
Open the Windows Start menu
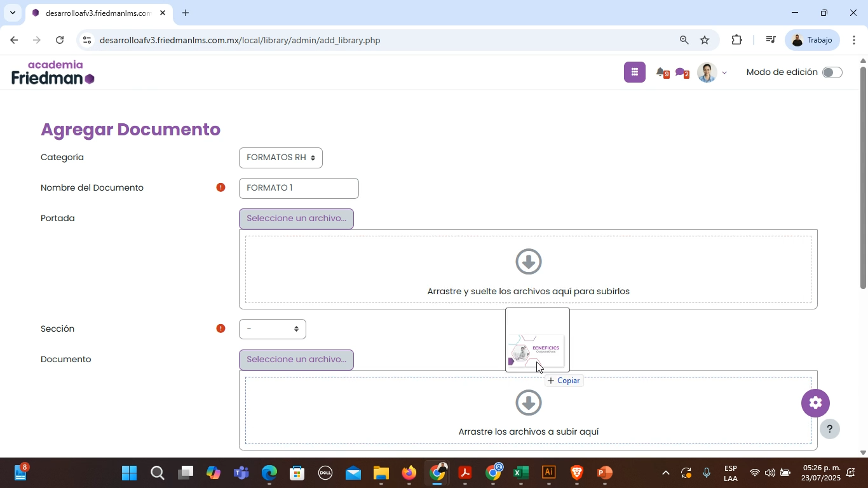[x=130, y=473]
